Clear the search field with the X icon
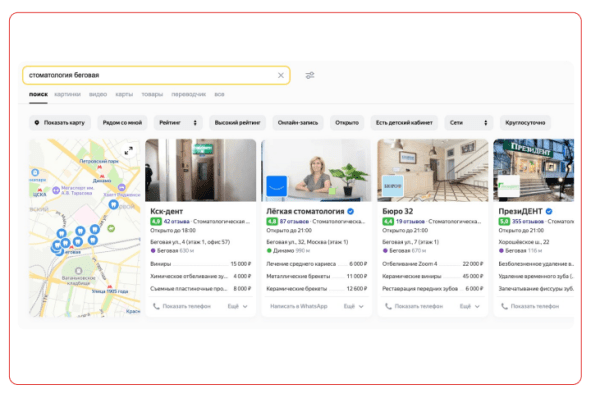Viewport: 600px width, 403px height. coord(280,75)
